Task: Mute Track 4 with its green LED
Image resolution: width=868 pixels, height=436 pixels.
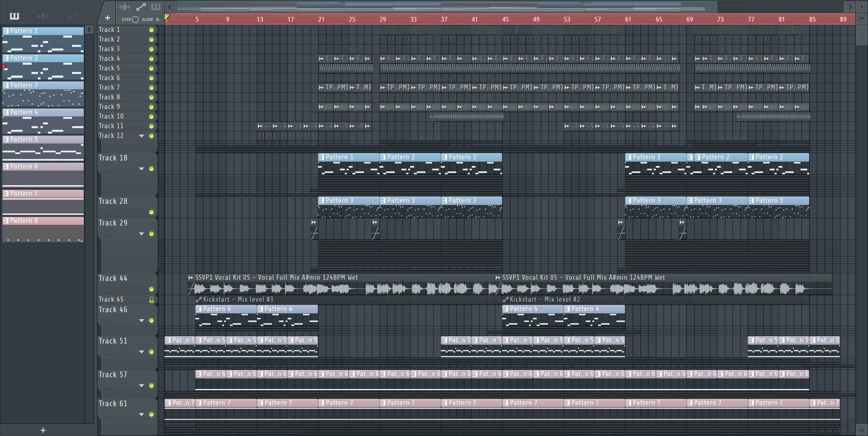Action: [152, 59]
